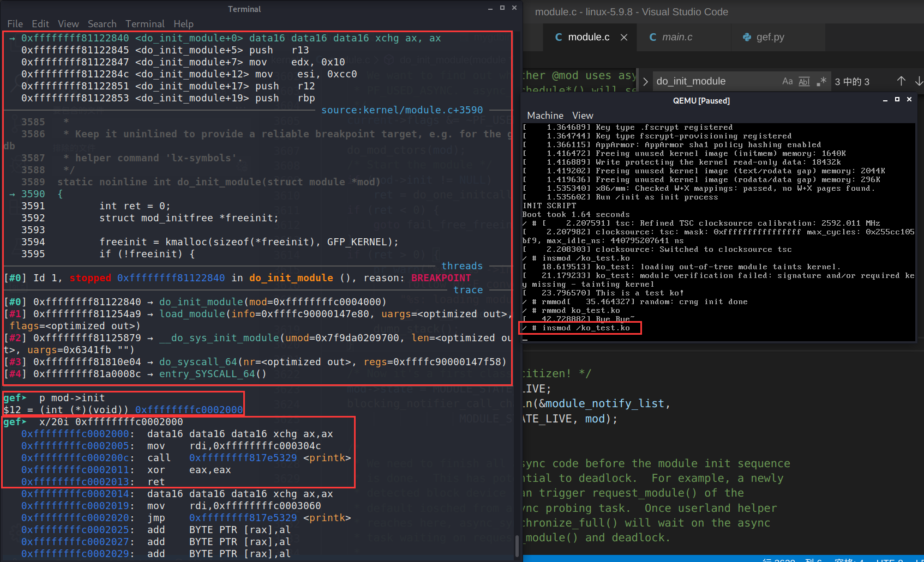Enable regular expression search toggle
Image resolution: width=924 pixels, height=562 pixels.
(x=821, y=81)
